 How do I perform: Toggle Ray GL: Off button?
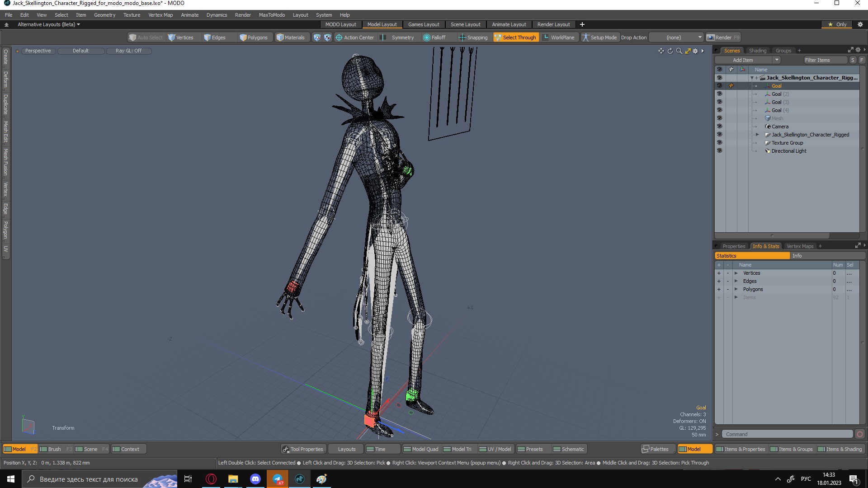pos(128,51)
